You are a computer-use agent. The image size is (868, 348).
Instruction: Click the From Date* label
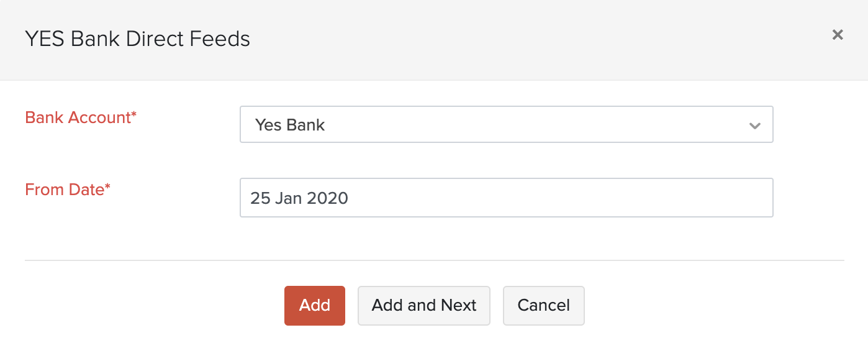(68, 190)
